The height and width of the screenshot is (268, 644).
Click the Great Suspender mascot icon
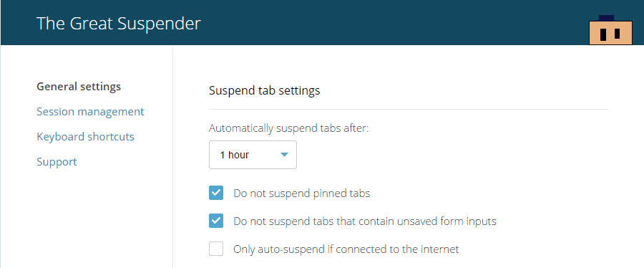click(x=611, y=30)
